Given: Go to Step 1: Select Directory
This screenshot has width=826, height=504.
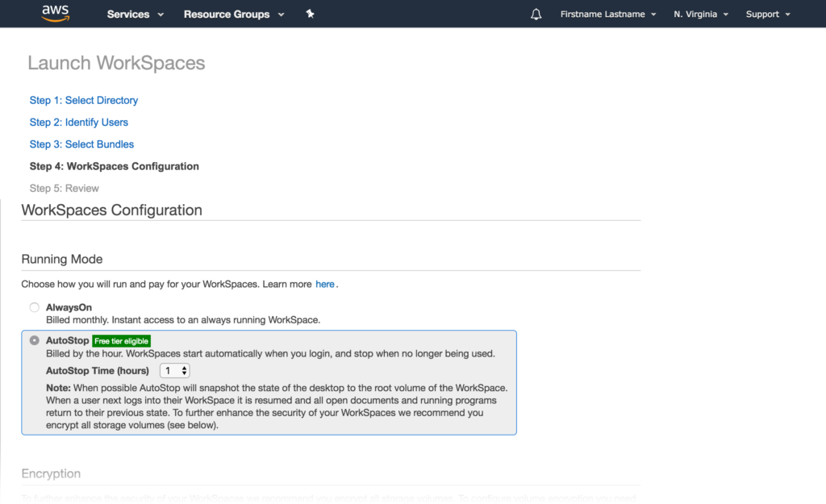Looking at the screenshot, I should (84, 100).
